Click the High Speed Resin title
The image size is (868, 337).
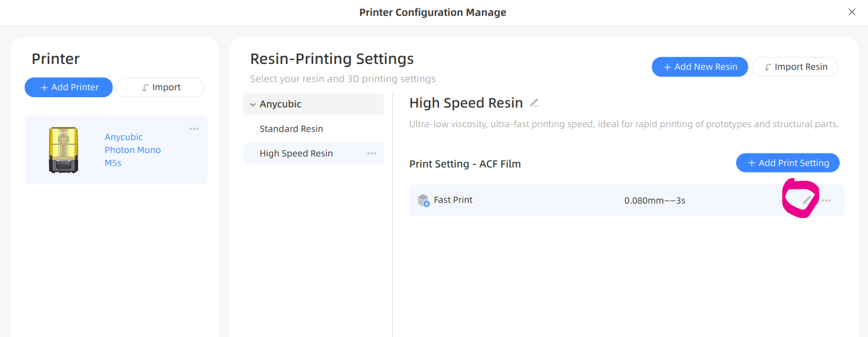tap(466, 103)
